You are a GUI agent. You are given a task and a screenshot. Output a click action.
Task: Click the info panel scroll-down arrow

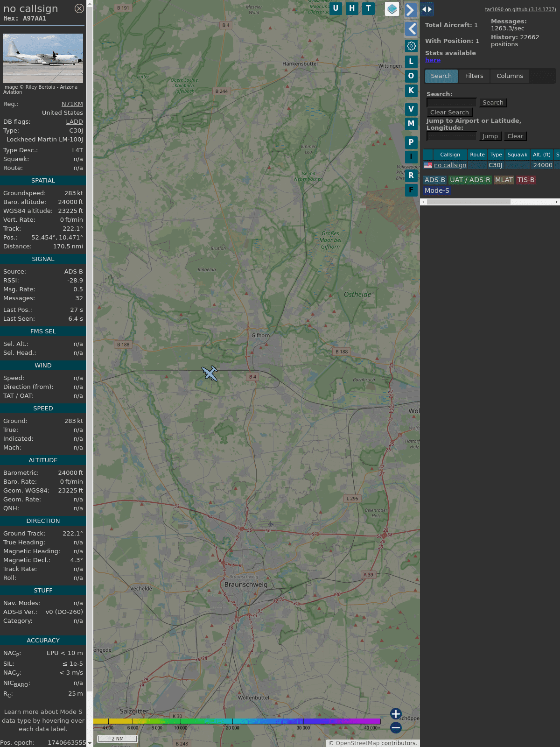(90, 743)
